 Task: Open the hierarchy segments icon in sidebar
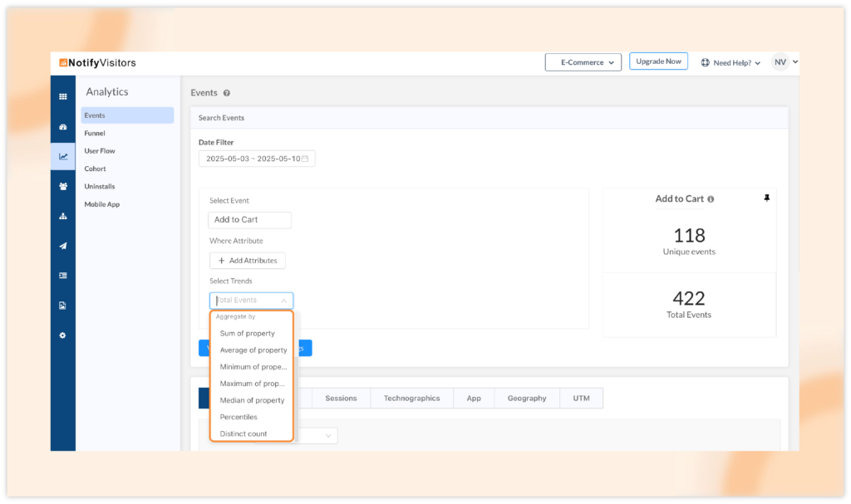point(63,216)
